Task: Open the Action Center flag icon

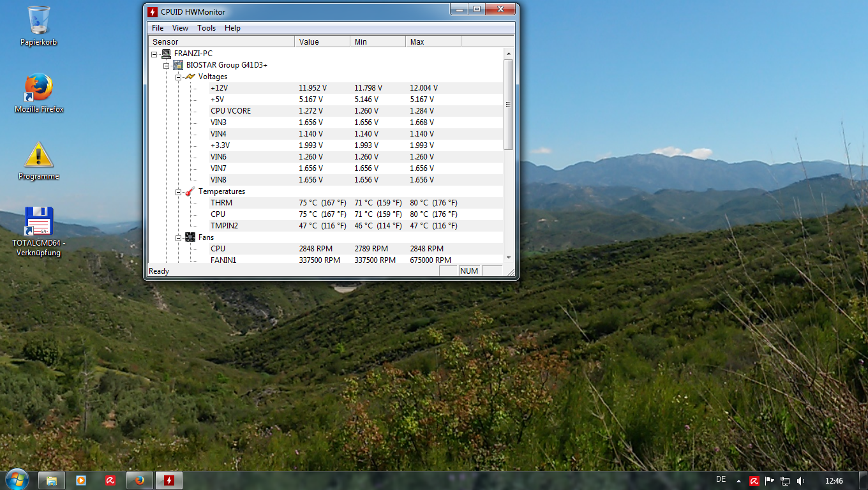Action: click(770, 481)
